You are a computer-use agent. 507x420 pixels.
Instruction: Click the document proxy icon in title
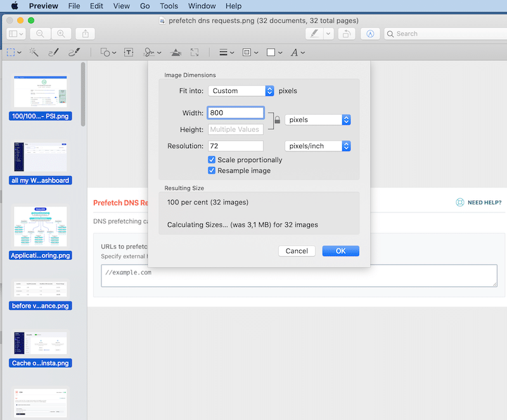pos(162,21)
